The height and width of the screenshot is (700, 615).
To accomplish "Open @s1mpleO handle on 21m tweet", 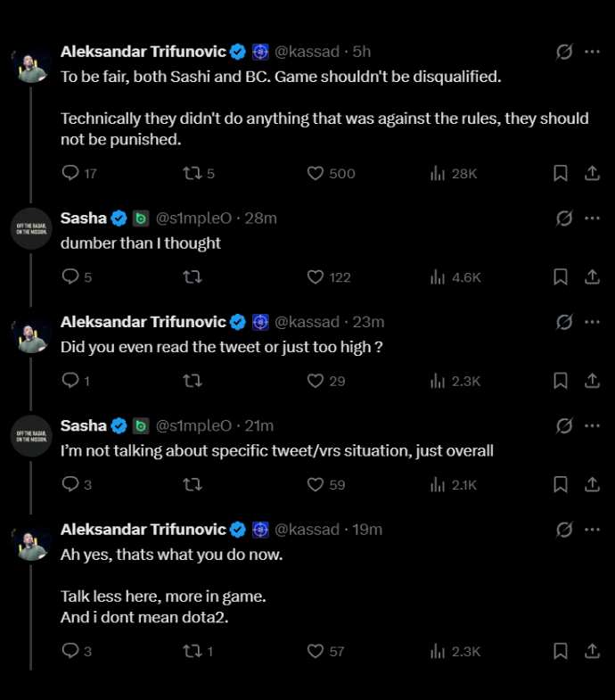I will tap(193, 425).
